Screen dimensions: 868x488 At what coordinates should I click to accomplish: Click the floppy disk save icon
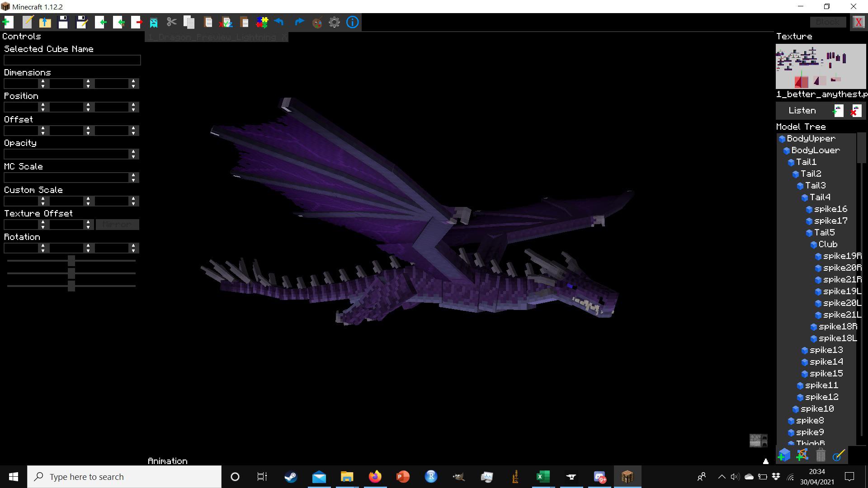63,22
